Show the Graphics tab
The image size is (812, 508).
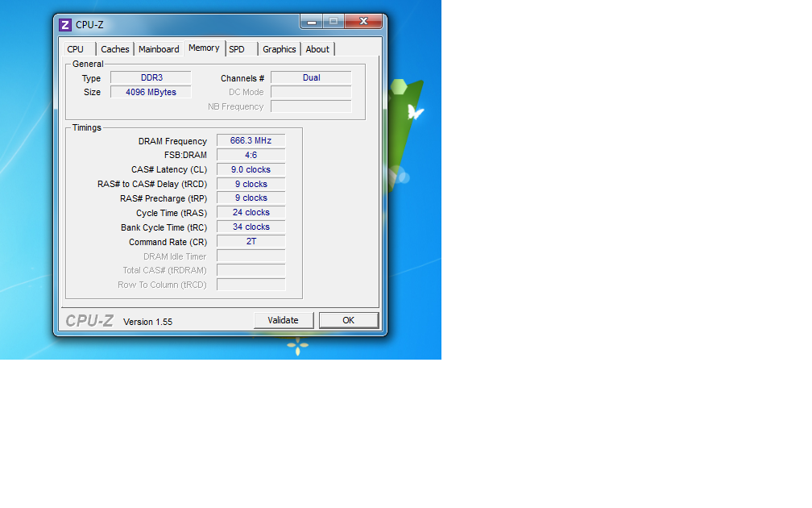click(279, 49)
